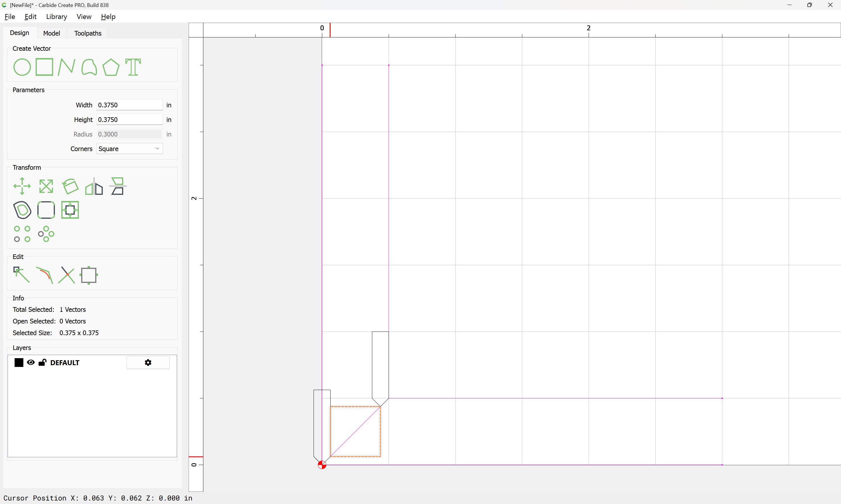Open DEFAULT layer settings gear button
Viewport: 841px width, 504px height.
pos(148,362)
